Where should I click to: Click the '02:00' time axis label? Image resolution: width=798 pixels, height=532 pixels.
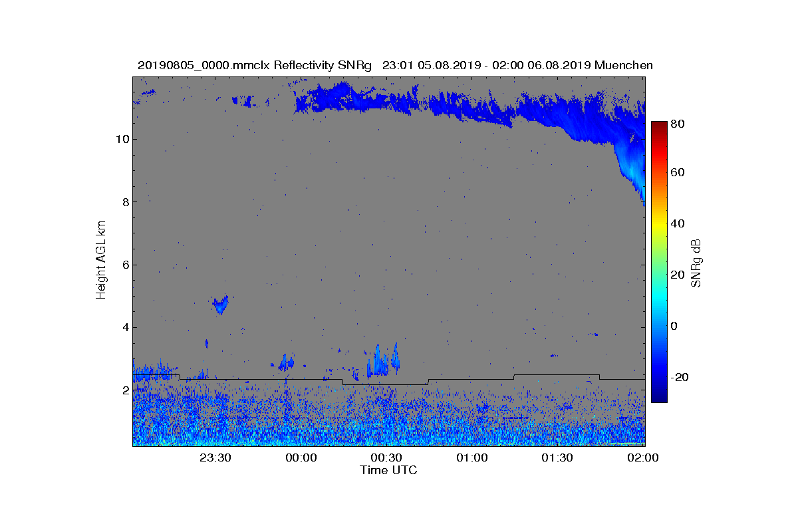[x=643, y=458]
